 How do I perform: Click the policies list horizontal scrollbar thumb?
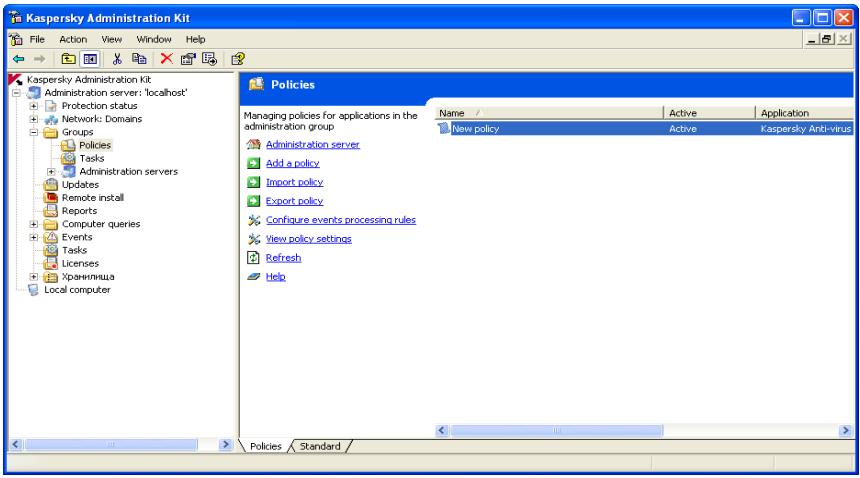(557, 431)
